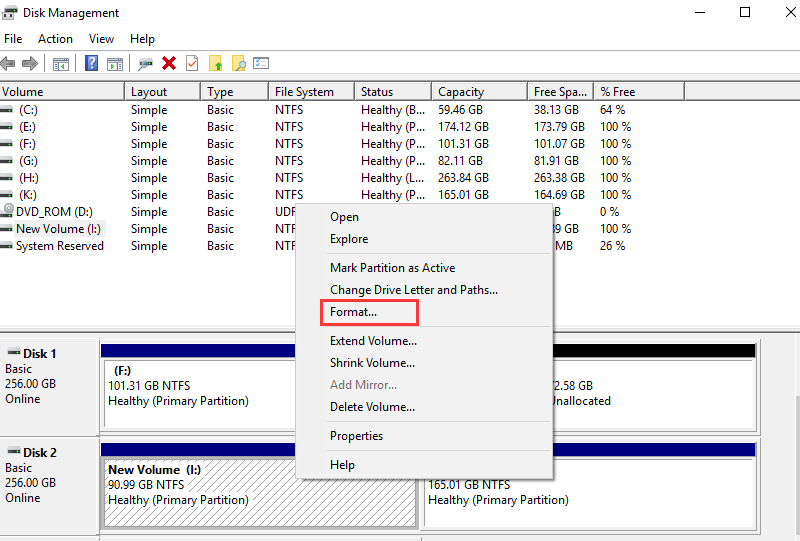Screen dimensions: 800x541
Task: Open the View menu
Action: click(x=101, y=39)
